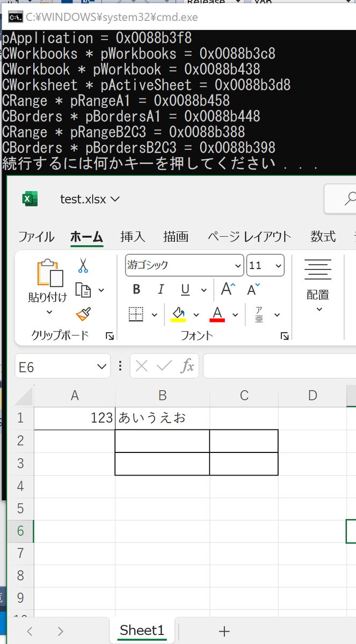Select the Sheet1 tab
356x644 pixels.
point(142,631)
